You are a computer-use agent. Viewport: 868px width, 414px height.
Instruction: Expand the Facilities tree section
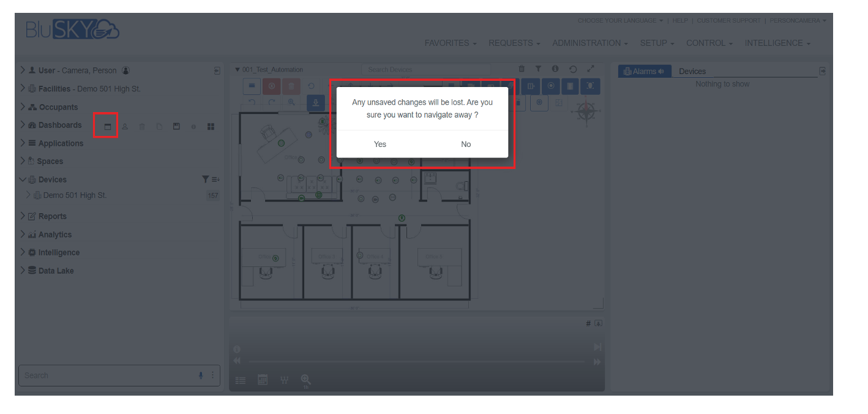(x=23, y=89)
